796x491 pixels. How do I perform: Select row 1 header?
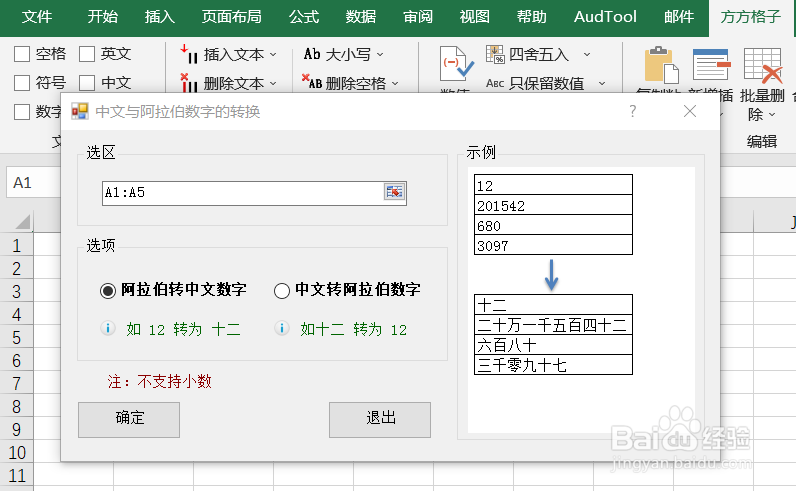pos(17,246)
